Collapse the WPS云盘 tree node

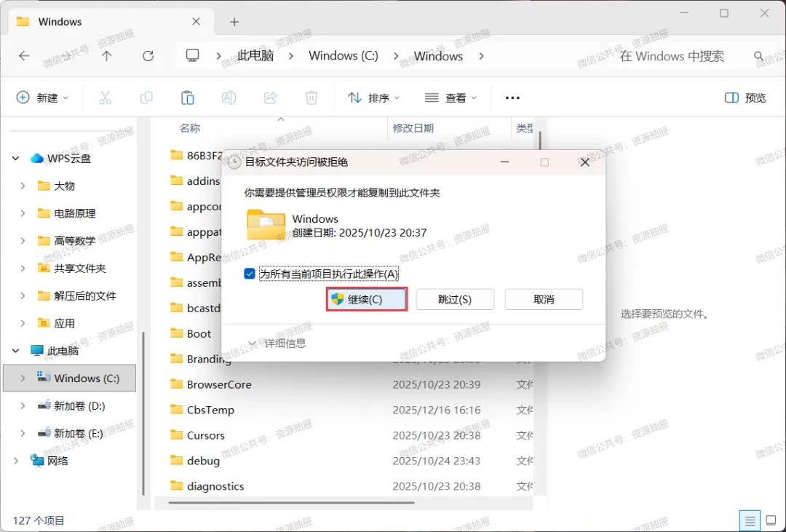pos(15,159)
